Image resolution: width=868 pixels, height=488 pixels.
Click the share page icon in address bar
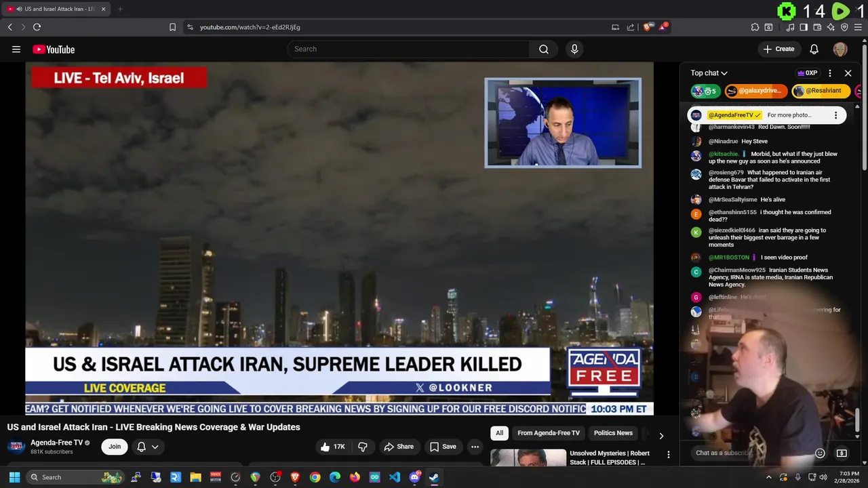pos(631,27)
